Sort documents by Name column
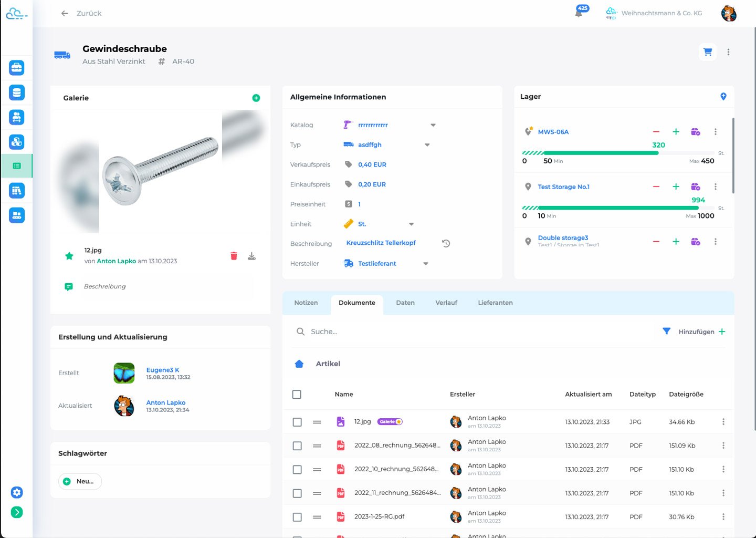Screen dimensions: 756x538 pos(344,395)
